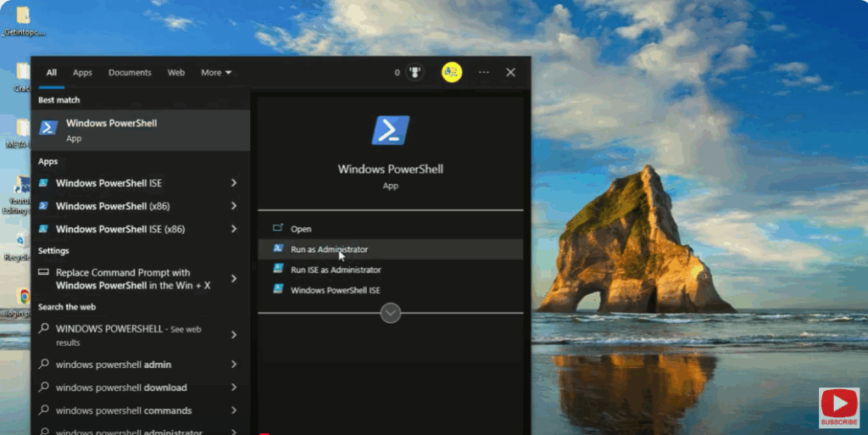
Task: Select the Getintopc desktop folder icon
Action: click(x=23, y=15)
